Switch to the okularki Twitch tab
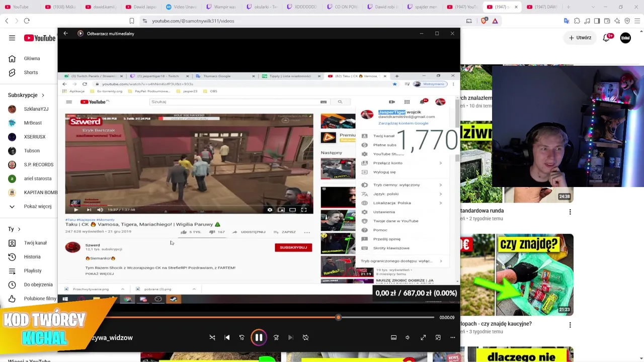This screenshot has height=362, width=644. [263, 7]
